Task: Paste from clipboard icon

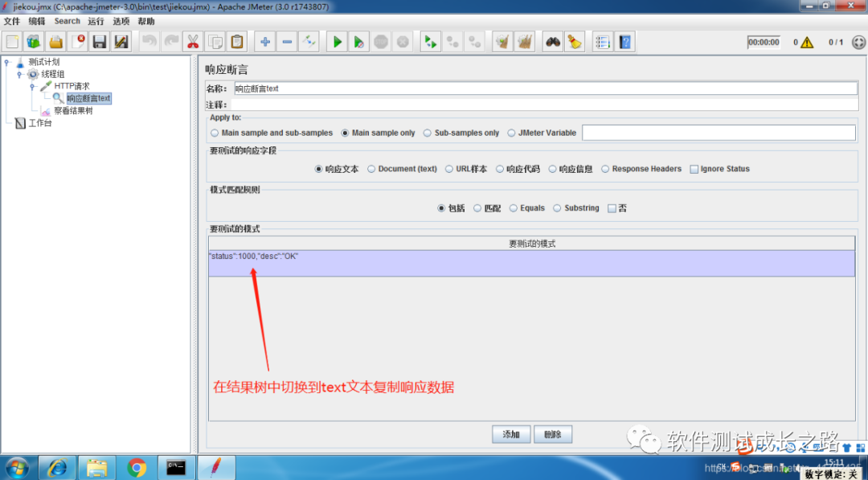Action: click(x=237, y=42)
